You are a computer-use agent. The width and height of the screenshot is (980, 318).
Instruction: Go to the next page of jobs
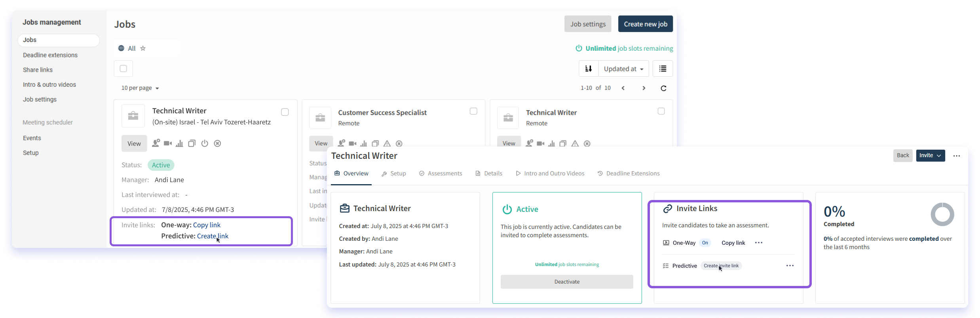644,88
